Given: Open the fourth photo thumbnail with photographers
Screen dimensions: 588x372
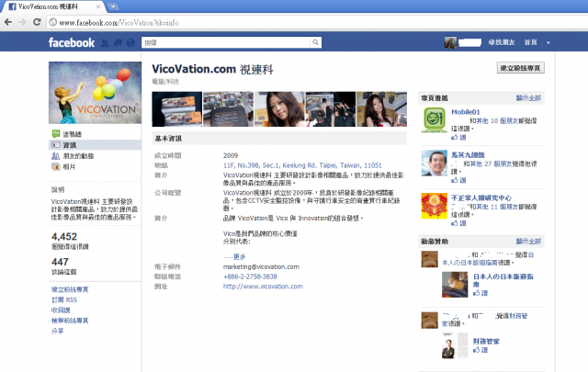Looking at the screenshot, I should pos(331,109).
